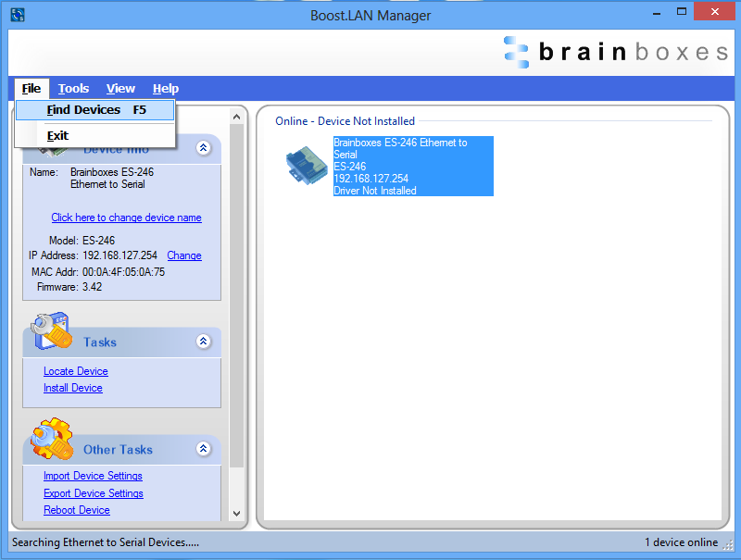This screenshot has width=741, height=560.
Task: Collapse the Other Tasks panel
Action: point(203,448)
